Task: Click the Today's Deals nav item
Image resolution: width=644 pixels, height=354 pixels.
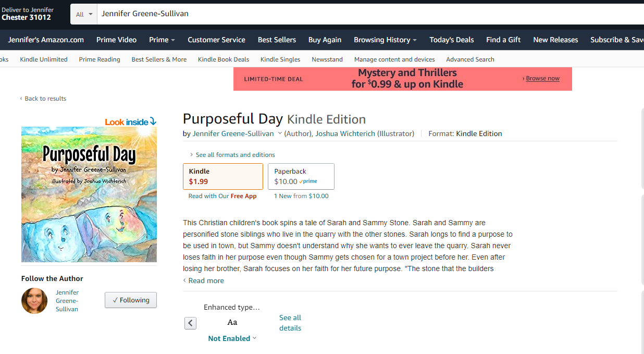Action: (451, 40)
